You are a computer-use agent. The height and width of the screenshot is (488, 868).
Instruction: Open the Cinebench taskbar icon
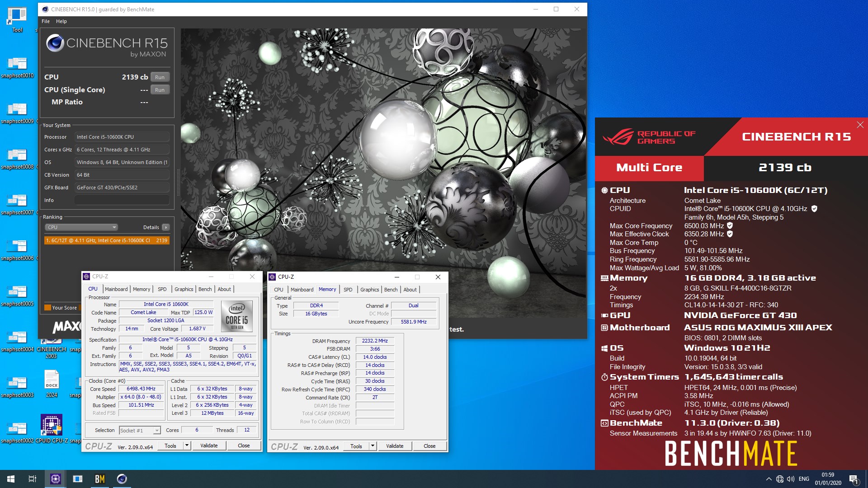pyautogui.click(x=122, y=479)
